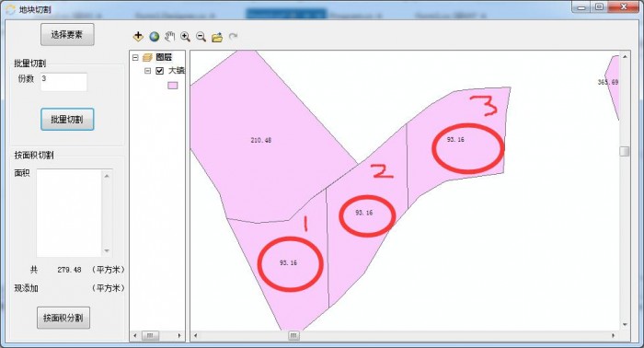This screenshot has height=348, width=644.
Task: Click the 批量切割 button
Action: pyautogui.click(x=67, y=119)
